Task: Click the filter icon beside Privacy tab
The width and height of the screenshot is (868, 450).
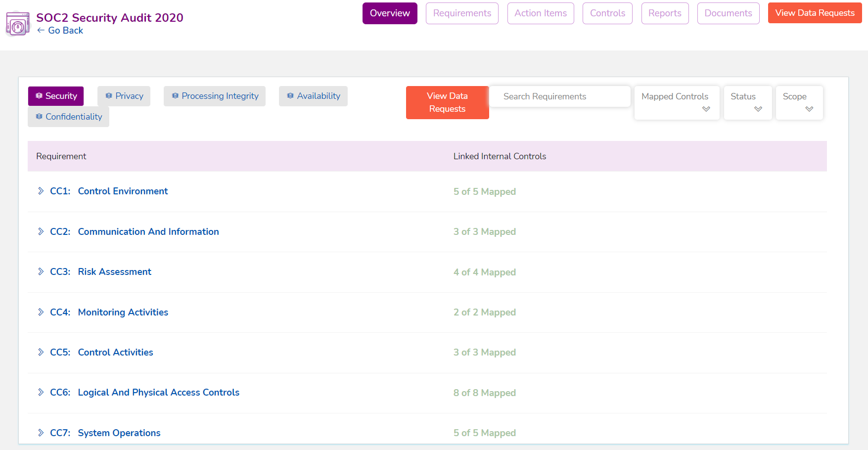Action: tap(108, 96)
